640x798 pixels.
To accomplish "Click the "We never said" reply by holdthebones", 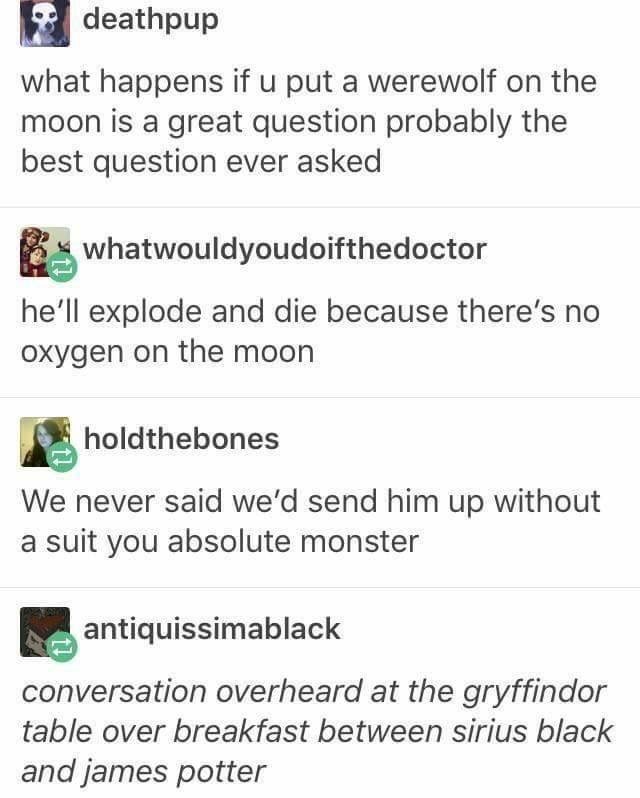I will tap(310, 521).
